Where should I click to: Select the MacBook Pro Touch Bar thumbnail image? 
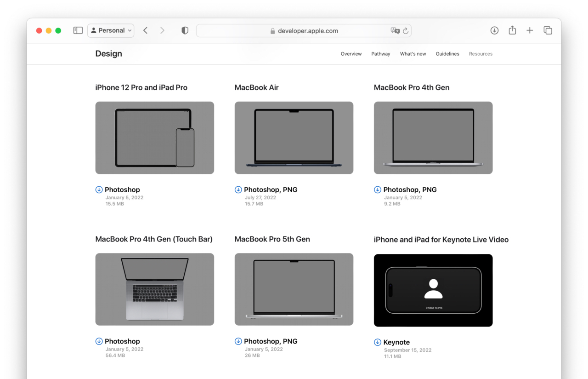[x=154, y=289]
